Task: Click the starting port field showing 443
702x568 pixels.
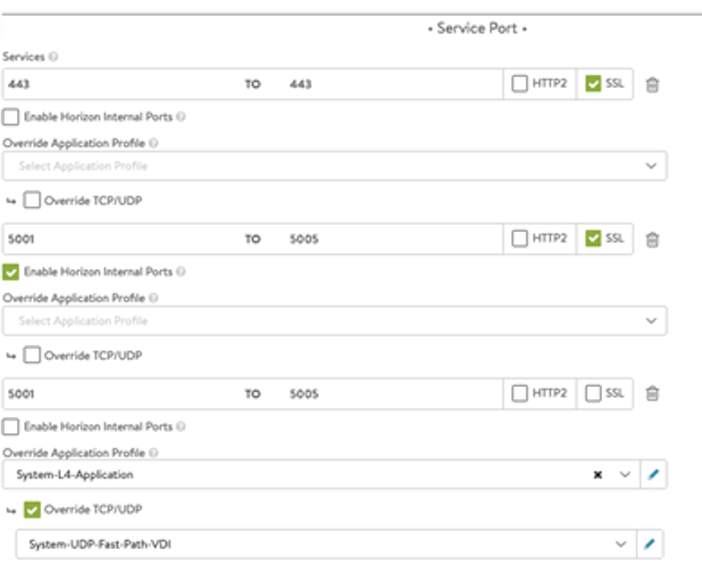Action: 121,84
